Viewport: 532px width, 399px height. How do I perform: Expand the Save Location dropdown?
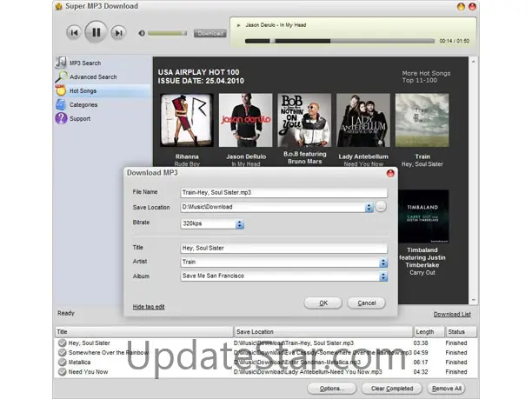pyautogui.click(x=369, y=207)
